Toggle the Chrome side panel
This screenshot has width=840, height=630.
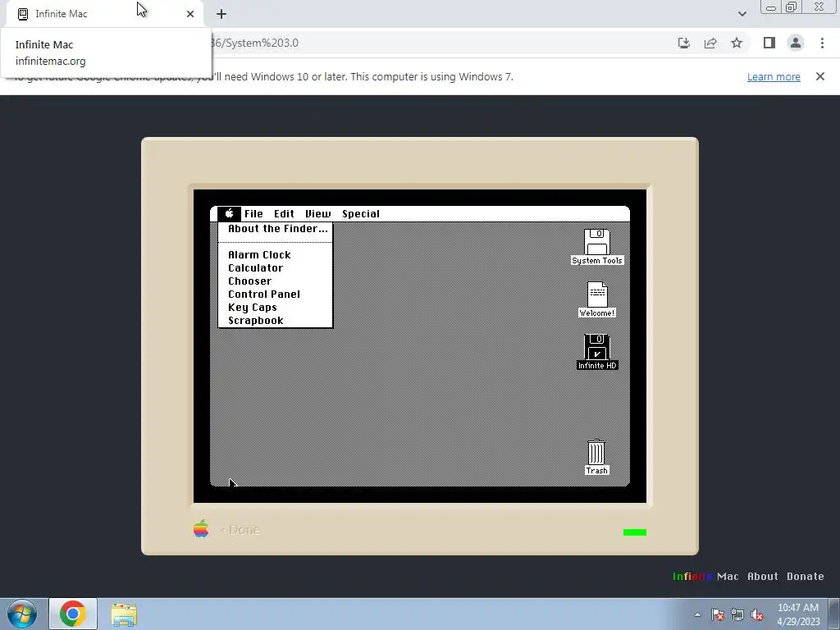click(769, 43)
